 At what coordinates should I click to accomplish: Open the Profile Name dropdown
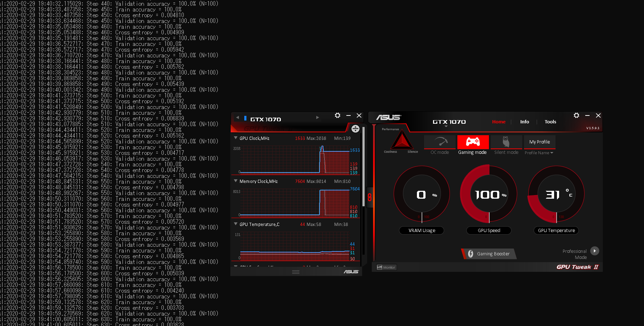coord(539,153)
